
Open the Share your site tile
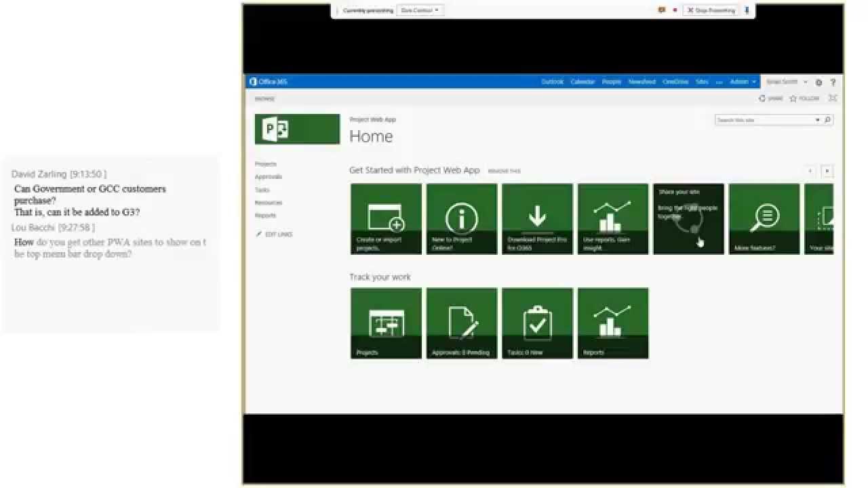[x=688, y=219]
